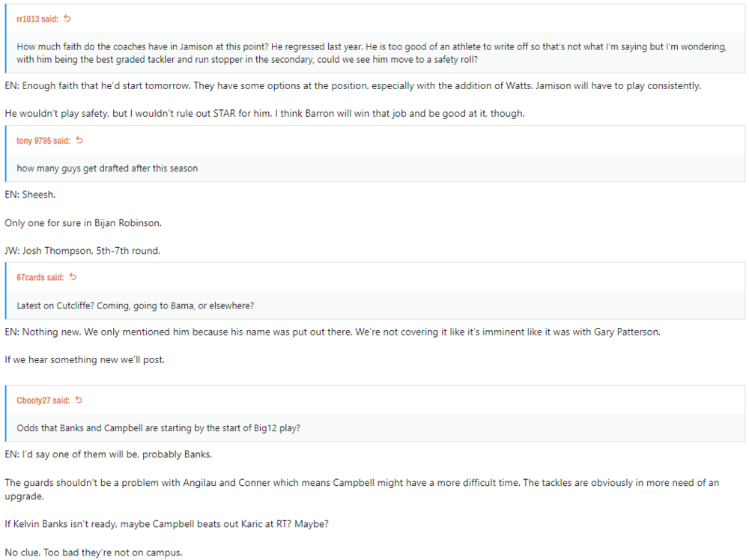The width and height of the screenshot is (749, 560).
Task: Click "If we hear something new we'll post"
Action: [84, 359]
